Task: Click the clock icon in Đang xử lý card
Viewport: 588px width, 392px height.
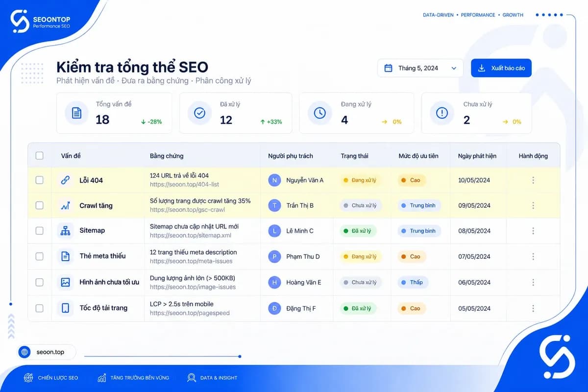Action: [x=319, y=113]
